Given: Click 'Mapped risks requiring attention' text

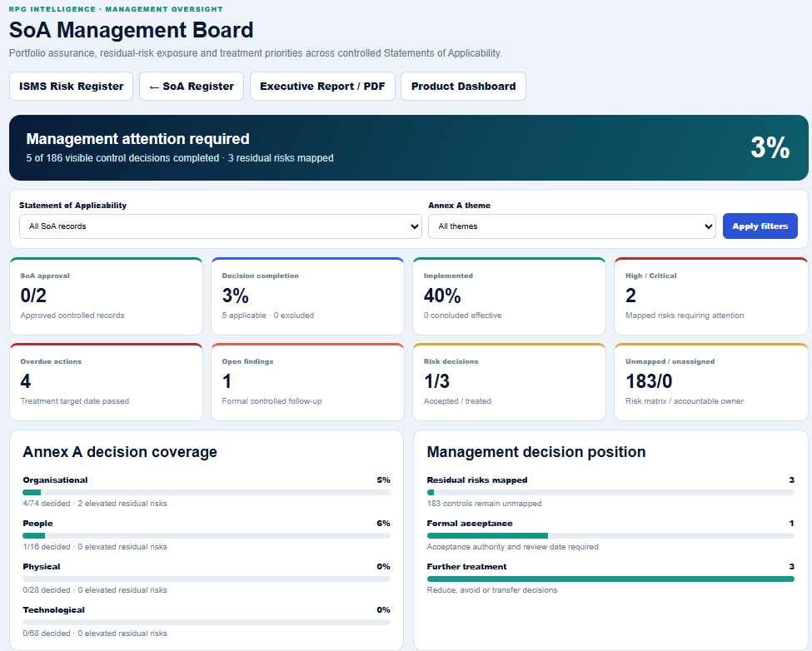Looking at the screenshot, I should (685, 316).
